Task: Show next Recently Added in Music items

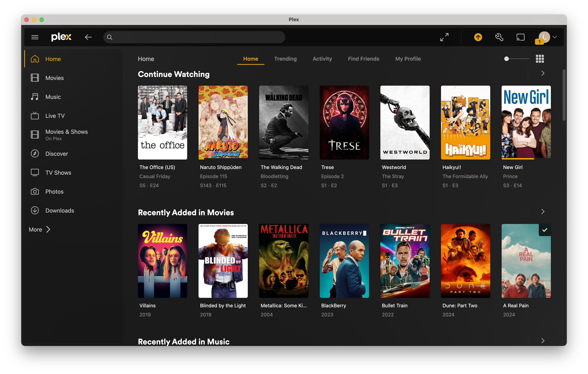Action: coord(543,340)
